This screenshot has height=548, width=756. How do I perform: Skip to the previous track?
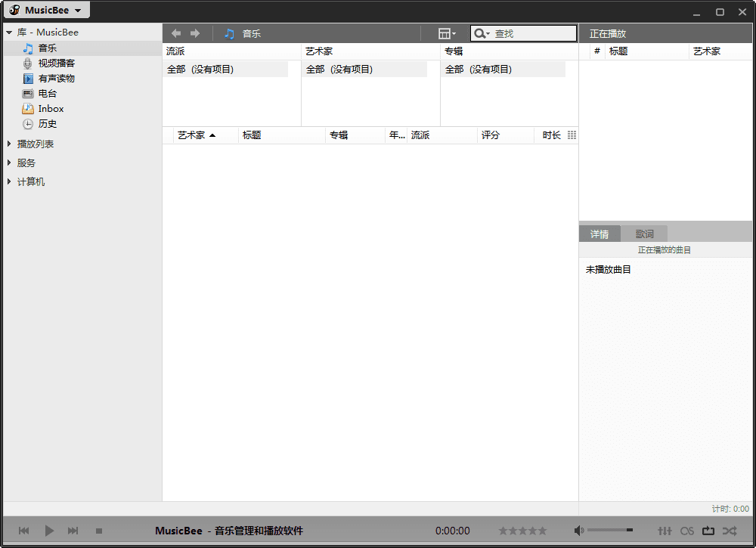tap(23, 531)
